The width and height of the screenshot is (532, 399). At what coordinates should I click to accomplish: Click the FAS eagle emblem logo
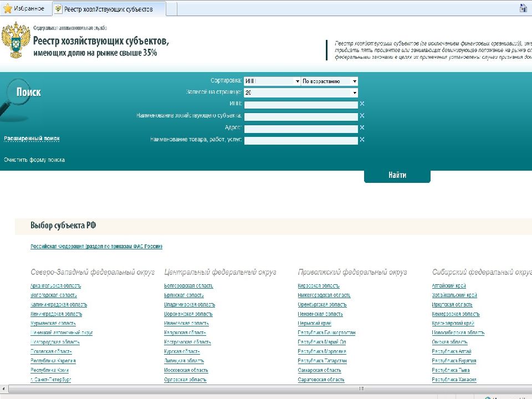click(16, 40)
